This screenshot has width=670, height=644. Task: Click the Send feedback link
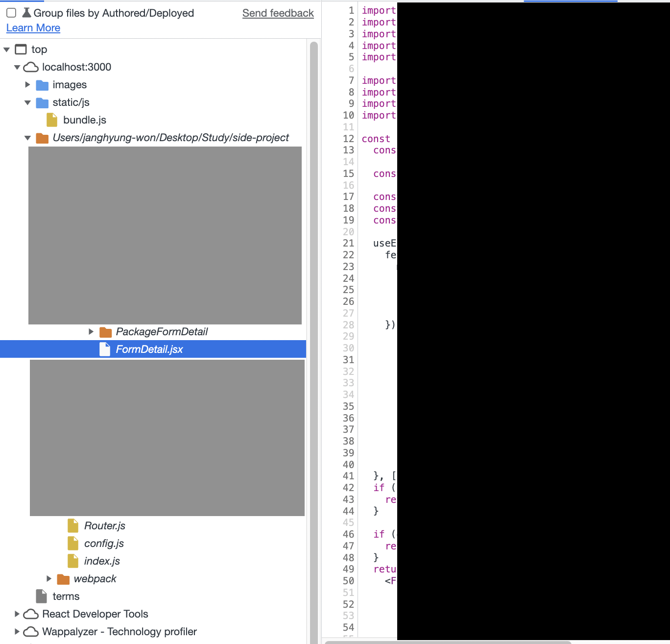pyautogui.click(x=278, y=13)
